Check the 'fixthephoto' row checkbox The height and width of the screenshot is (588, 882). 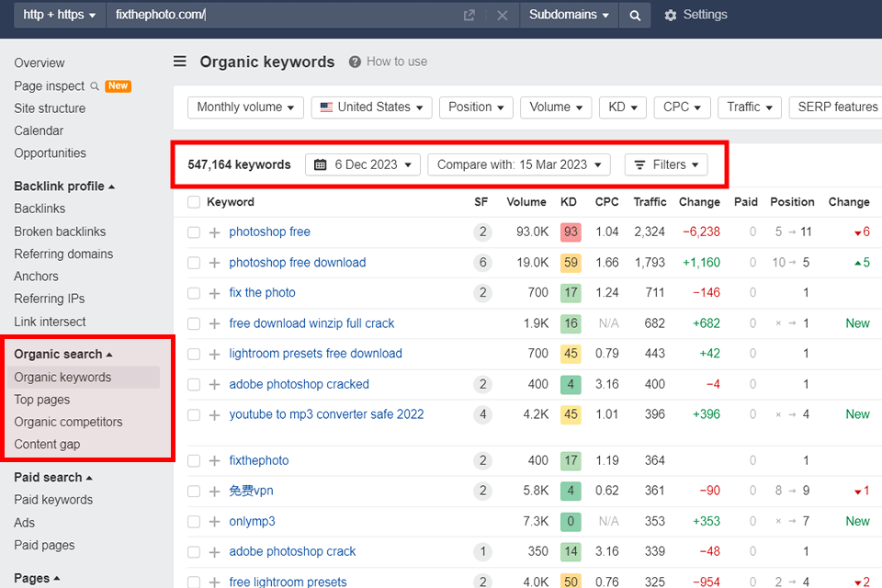(x=194, y=461)
